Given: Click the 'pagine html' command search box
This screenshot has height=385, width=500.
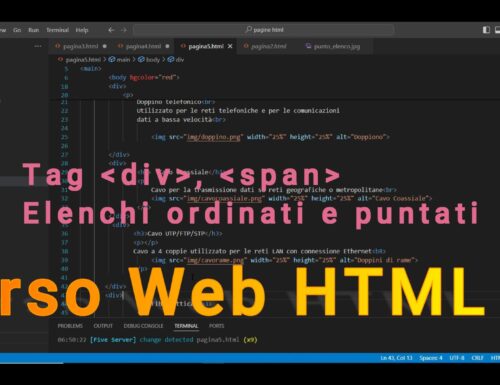Looking at the screenshot, I should pyautogui.click(x=264, y=30).
